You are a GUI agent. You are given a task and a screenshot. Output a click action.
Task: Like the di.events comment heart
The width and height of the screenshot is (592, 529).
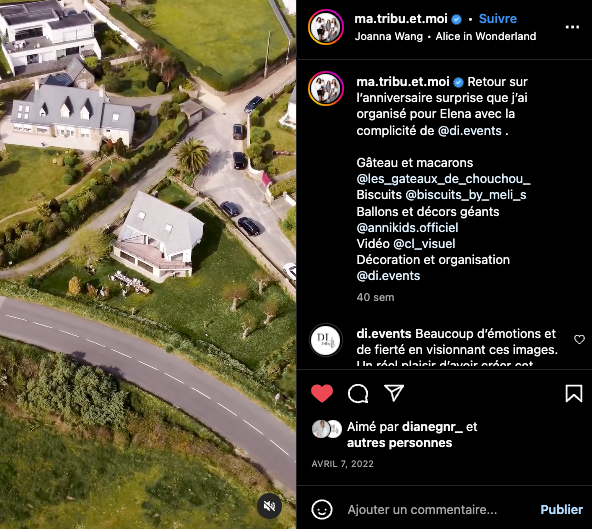(x=579, y=339)
